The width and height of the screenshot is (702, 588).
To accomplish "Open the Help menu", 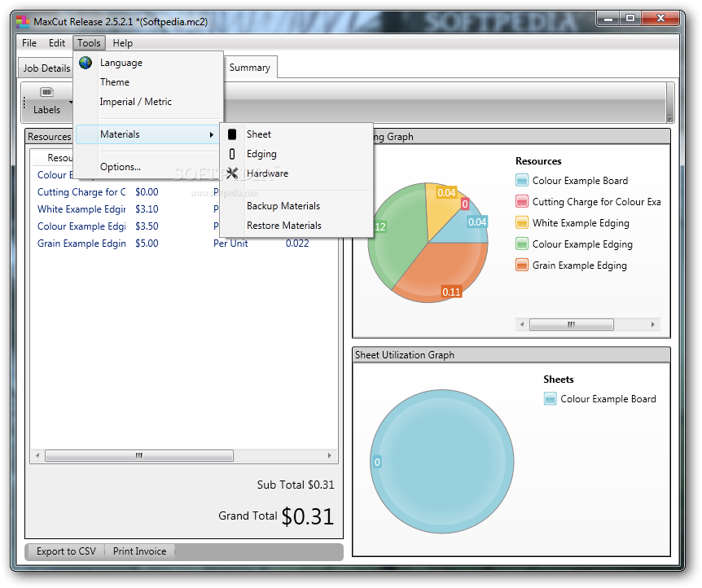I will point(123,43).
